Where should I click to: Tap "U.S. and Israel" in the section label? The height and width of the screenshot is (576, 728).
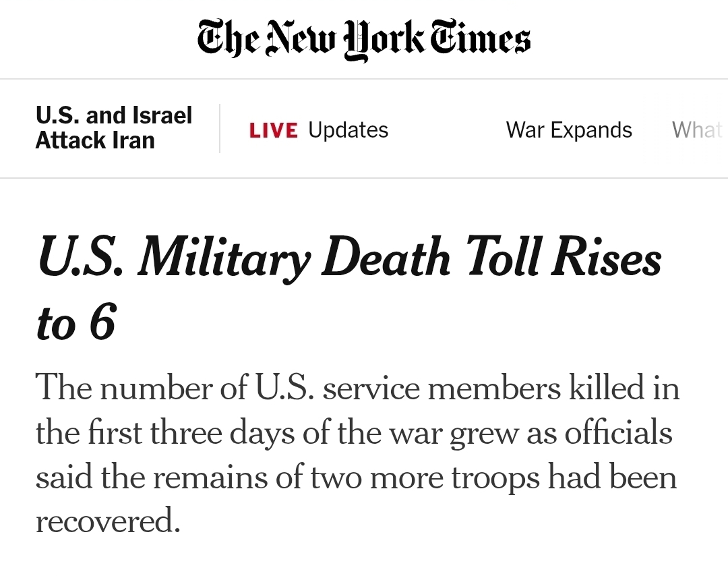pyautogui.click(x=114, y=115)
